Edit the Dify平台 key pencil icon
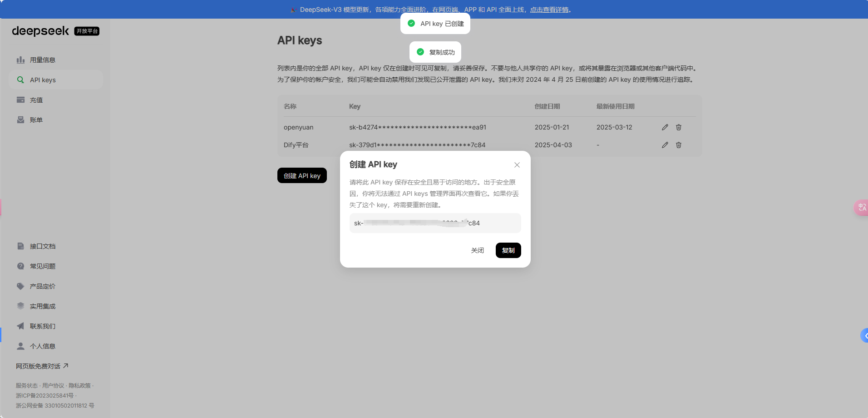Viewport: 868px width, 418px height. click(x=665, y=145)
